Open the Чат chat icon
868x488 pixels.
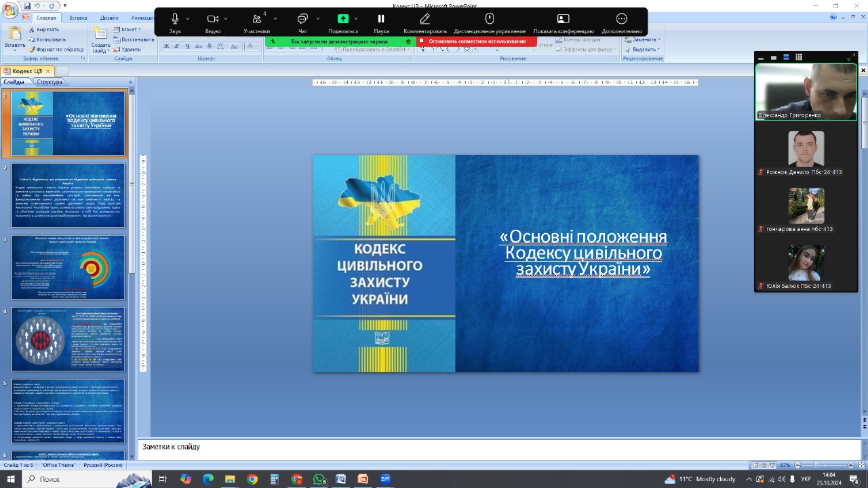tap(302, 19)
